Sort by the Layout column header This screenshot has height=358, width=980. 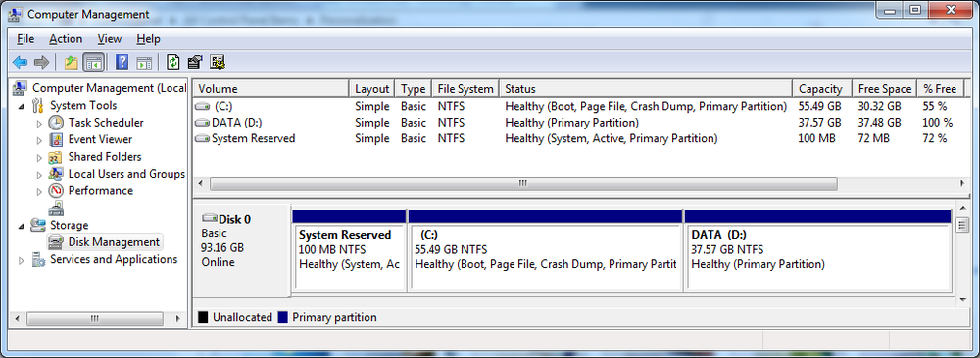click(371, 89)
